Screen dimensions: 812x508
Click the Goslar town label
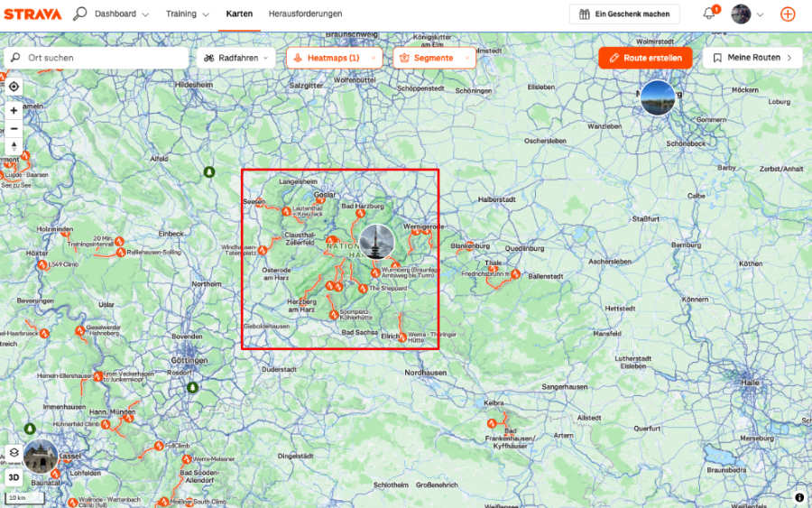[325, 195]
